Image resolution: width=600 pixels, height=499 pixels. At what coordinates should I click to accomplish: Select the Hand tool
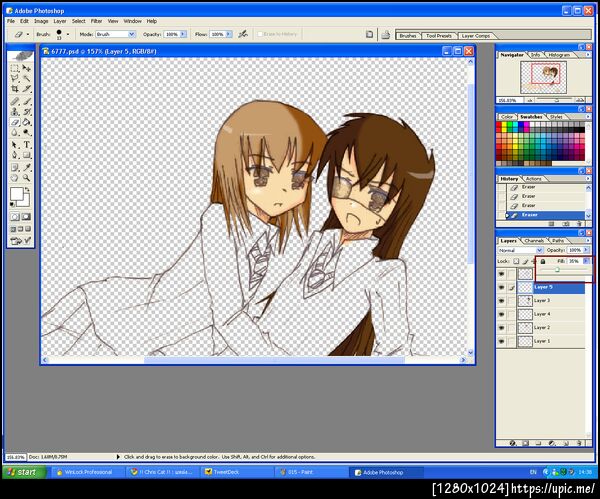pyautogui.click(x=15, y=178)
